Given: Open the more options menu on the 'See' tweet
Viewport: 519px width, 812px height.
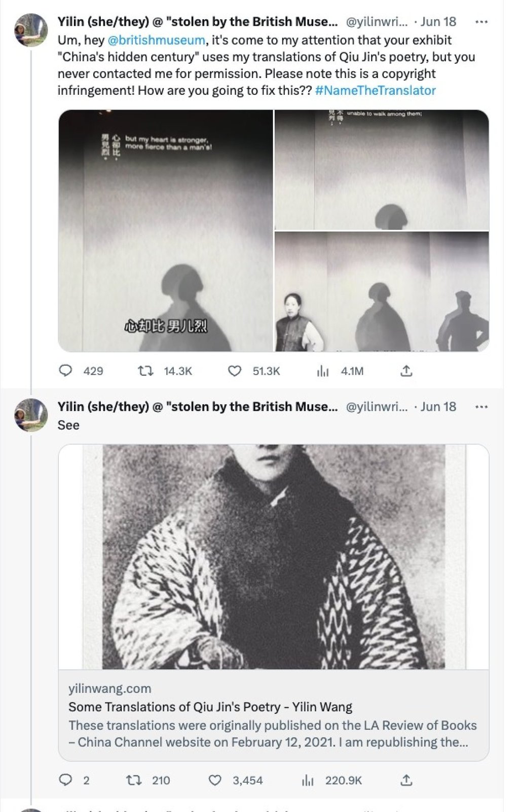Looking at the screenshot, I should point(483,405).
